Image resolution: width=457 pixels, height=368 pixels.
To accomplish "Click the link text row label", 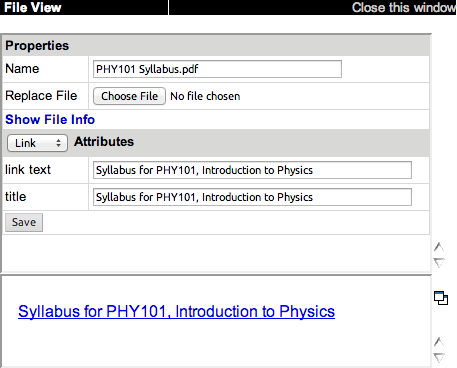I will [x=28, y=170].
